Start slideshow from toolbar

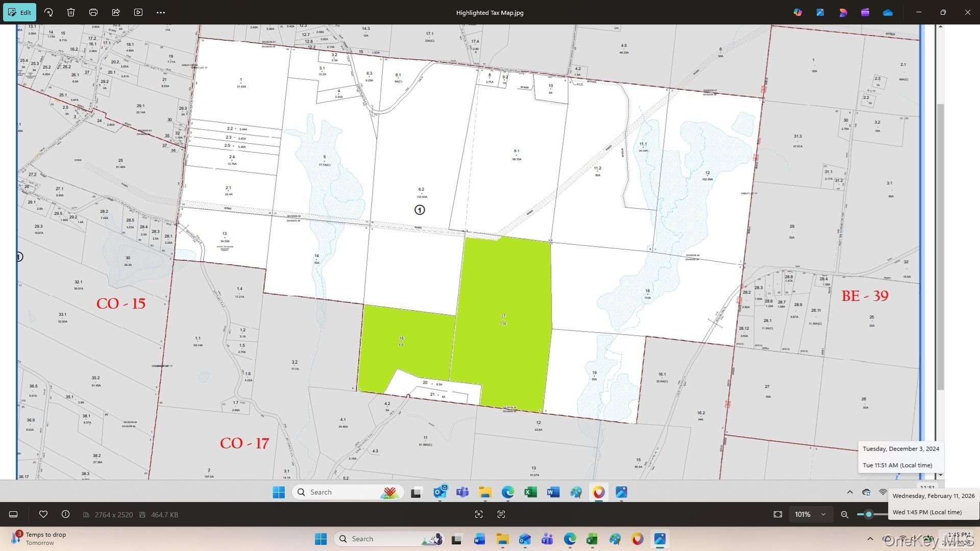pos(138,12)
